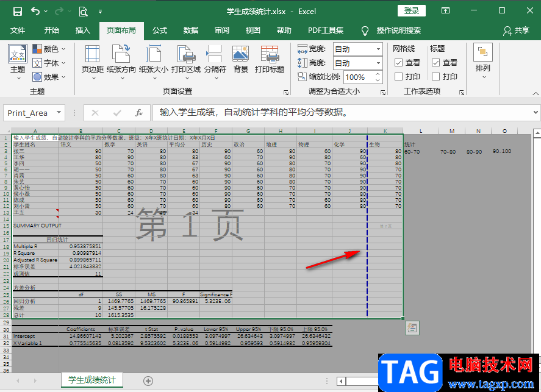
Task: Click the Insert Function fx icon
Action: click(x=138, y=113)
